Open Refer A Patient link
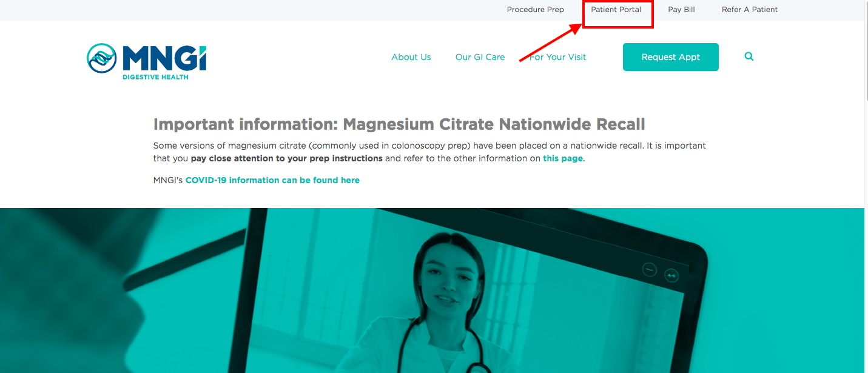The image size is (868, 373). [750, 10]
